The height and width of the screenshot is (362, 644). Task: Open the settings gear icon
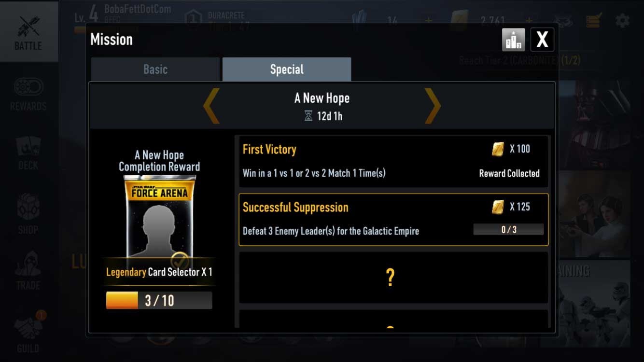point(623,20)
